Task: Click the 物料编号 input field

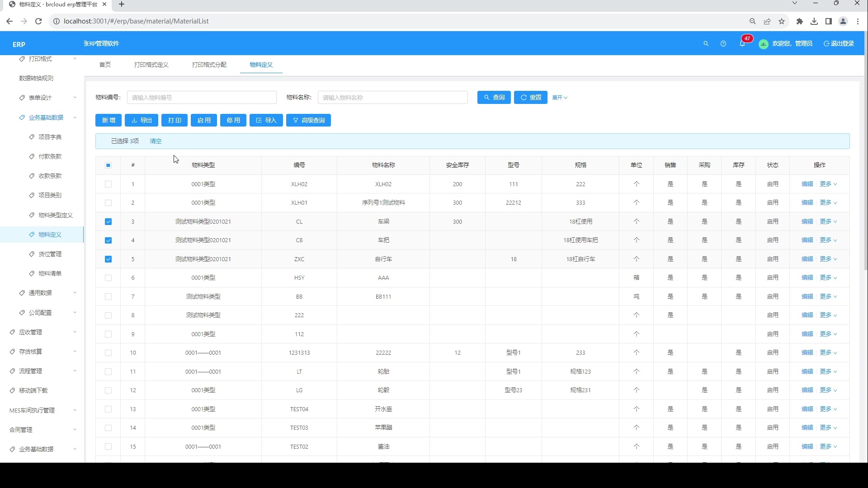Action: pos(202,98)
